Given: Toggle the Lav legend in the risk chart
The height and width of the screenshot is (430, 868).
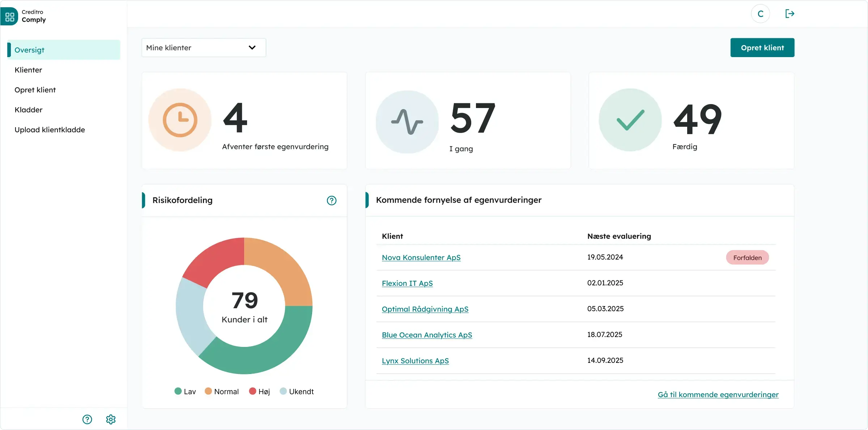Looking at the screenshot, I should (x=184, y=391).
